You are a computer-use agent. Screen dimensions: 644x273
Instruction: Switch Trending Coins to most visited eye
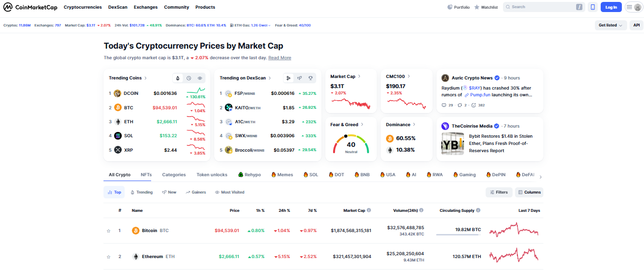pyautogui.click(x=200, y=78)
